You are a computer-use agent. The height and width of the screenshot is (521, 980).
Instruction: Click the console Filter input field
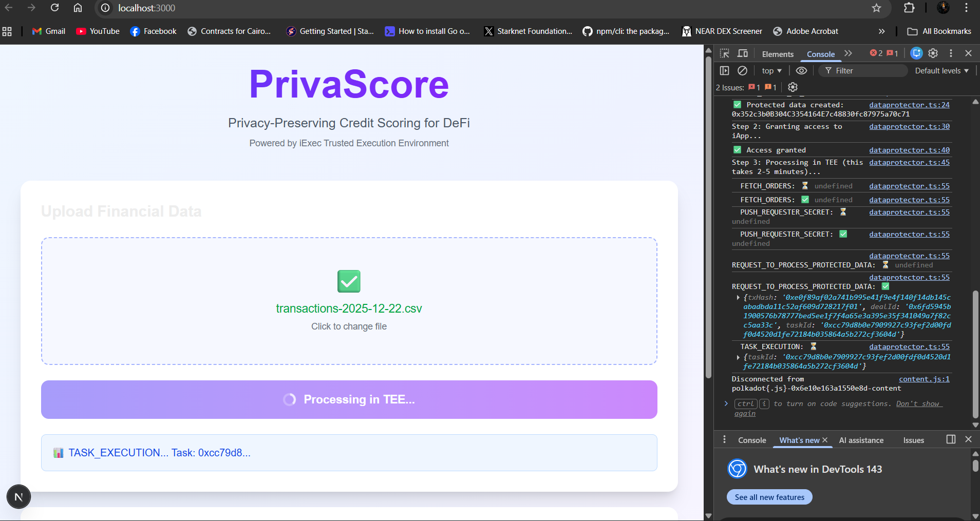868,71
